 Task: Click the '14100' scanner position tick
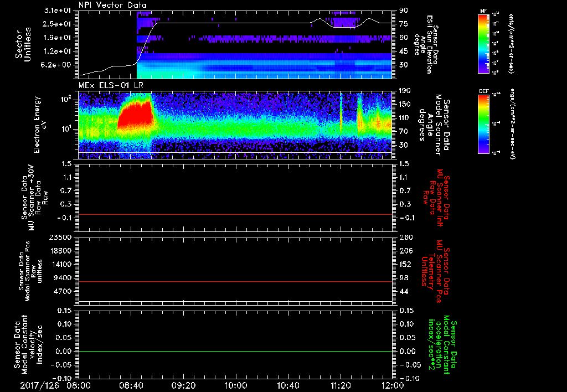(60, 264)
